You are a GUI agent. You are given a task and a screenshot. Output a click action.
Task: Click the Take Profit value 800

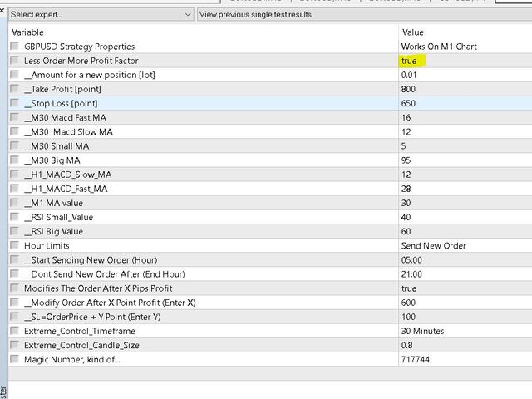pyautogui.click(x=408, y=89)
